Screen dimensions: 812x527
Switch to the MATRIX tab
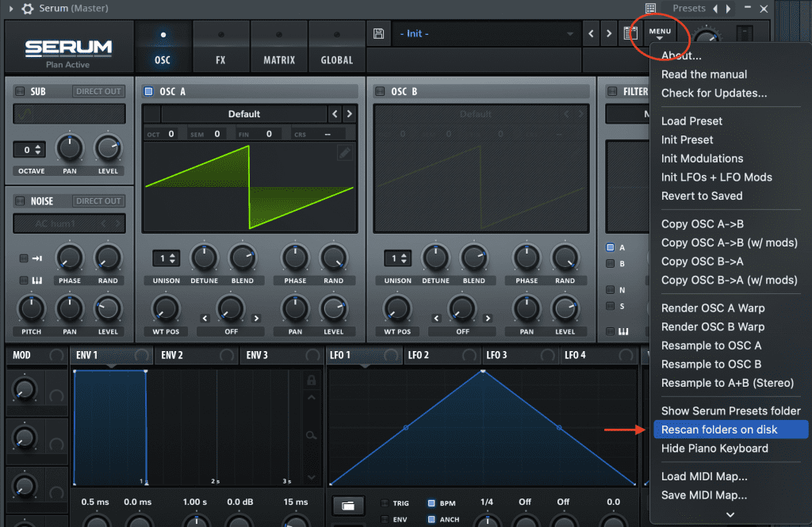(279, 48)
